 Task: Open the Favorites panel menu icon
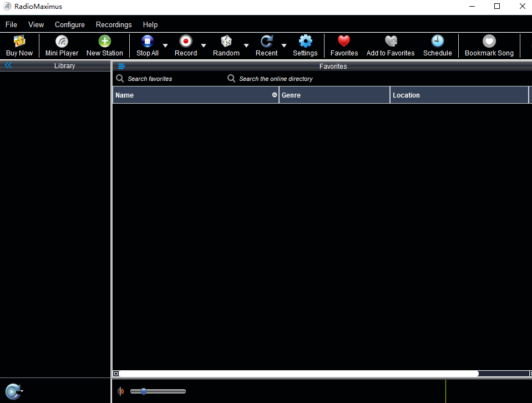[x=121, y=66]
